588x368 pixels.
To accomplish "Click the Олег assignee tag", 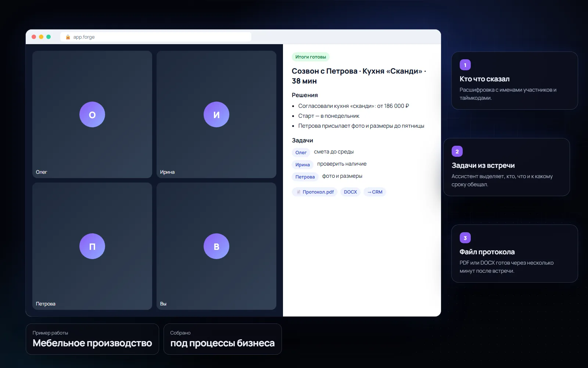I will pyautogui.click(x=301, y=152).
